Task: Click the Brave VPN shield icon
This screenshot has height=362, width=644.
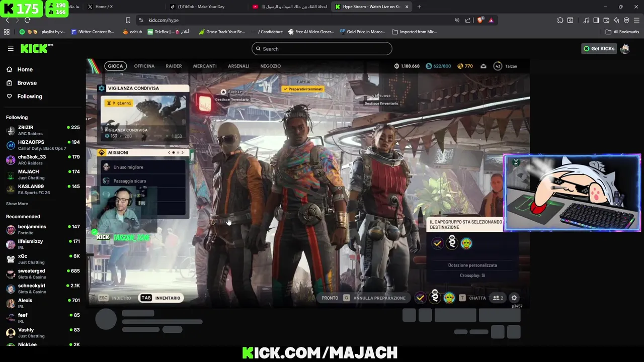Action: point(626,20)
